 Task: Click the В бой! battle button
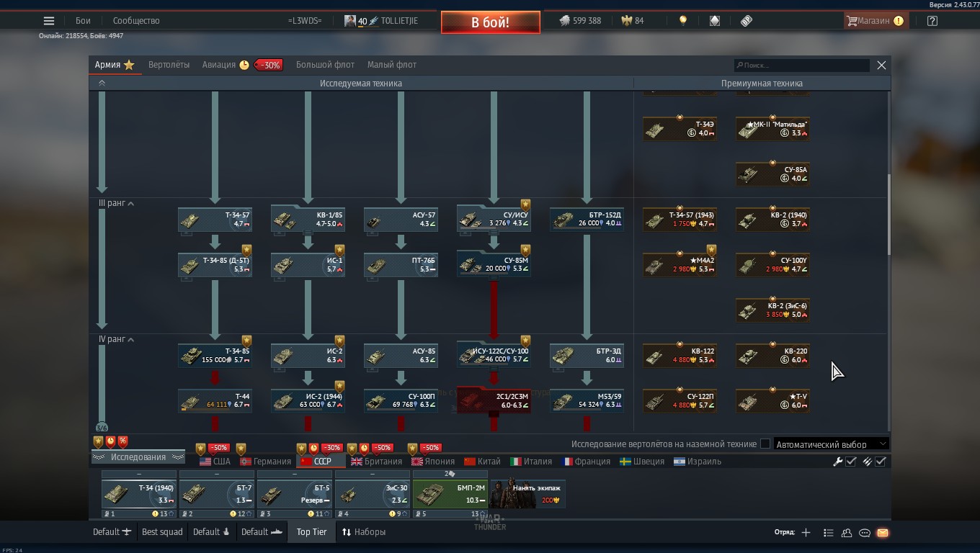click(491, 22)
